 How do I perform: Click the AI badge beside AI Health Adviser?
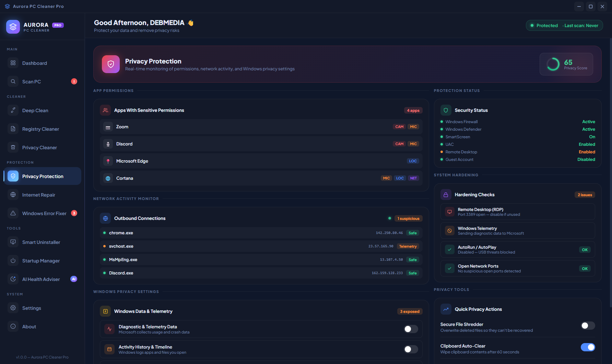[x=74, y=279]
